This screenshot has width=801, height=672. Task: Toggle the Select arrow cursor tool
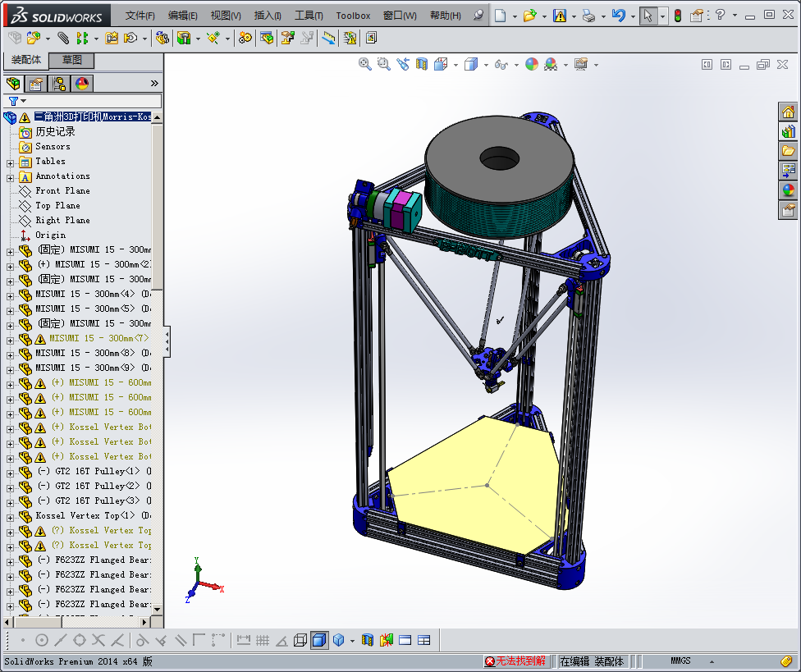[648, 15]
